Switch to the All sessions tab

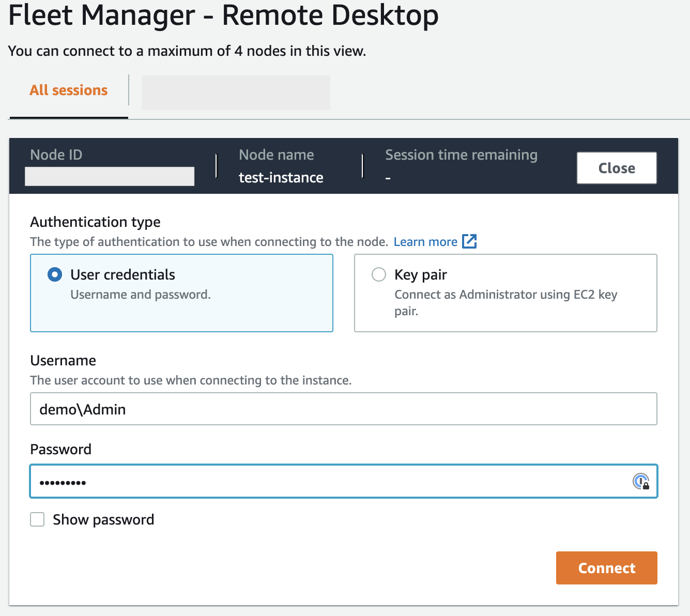[x=69, y=90]
